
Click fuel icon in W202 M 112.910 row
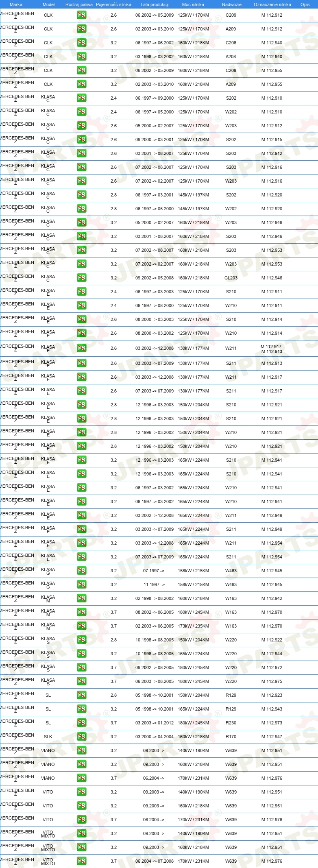[x=81, y=112]
